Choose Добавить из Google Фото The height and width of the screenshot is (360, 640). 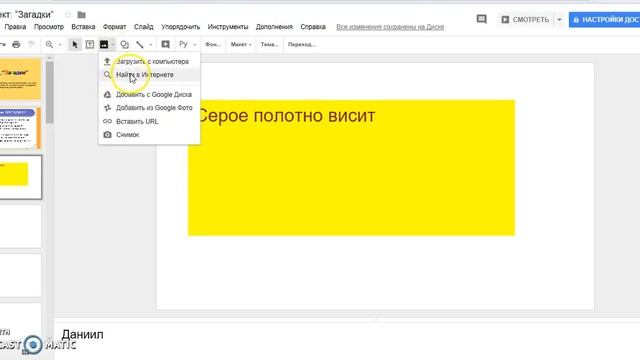149,108
